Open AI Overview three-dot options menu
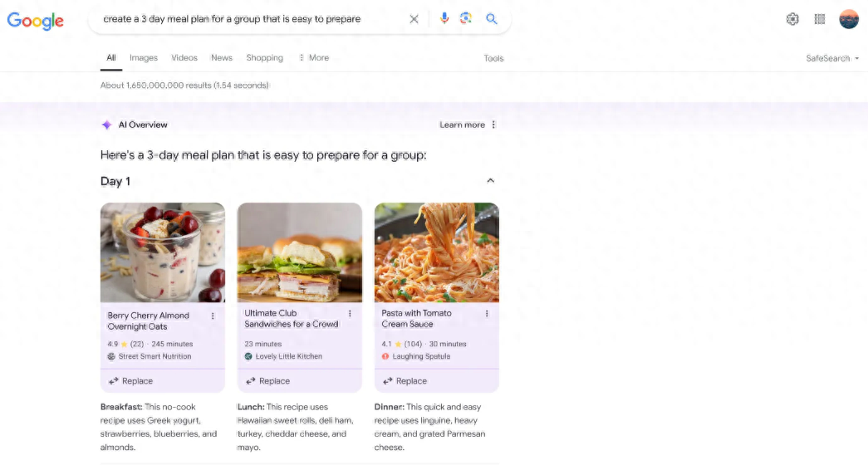Screen dimensions: 868x465 click(493, 125)
